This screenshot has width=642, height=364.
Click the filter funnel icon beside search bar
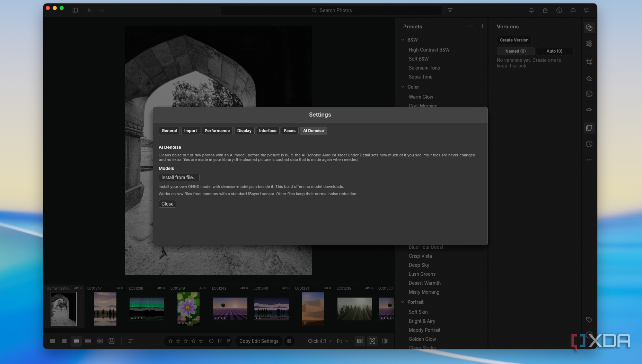[450, 10]
